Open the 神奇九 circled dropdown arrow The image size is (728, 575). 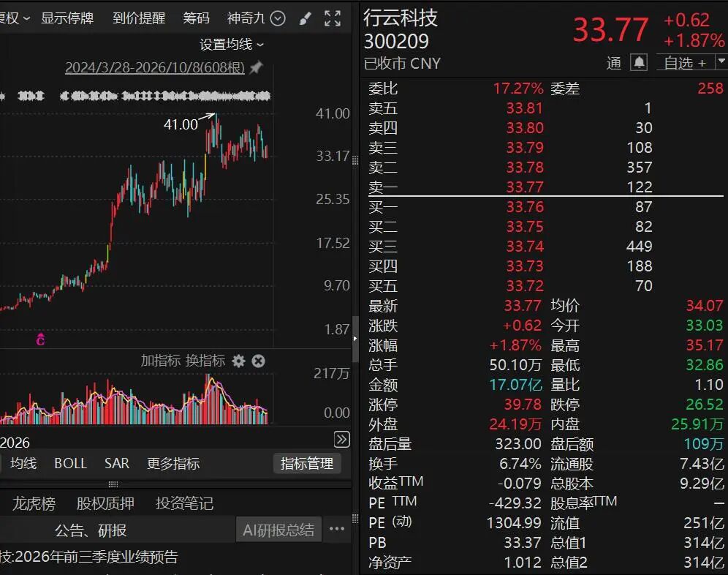pos(278,18)
